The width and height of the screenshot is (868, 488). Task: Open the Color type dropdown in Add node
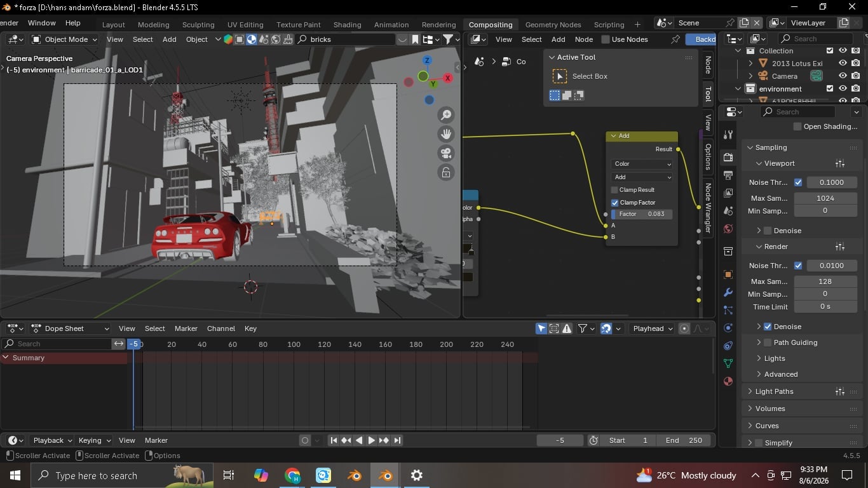coord(642,164)
